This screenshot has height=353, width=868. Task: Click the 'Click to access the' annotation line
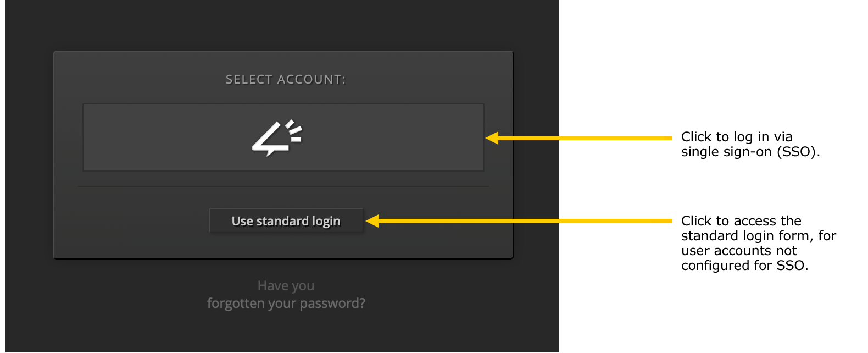[x=741, y=221]
